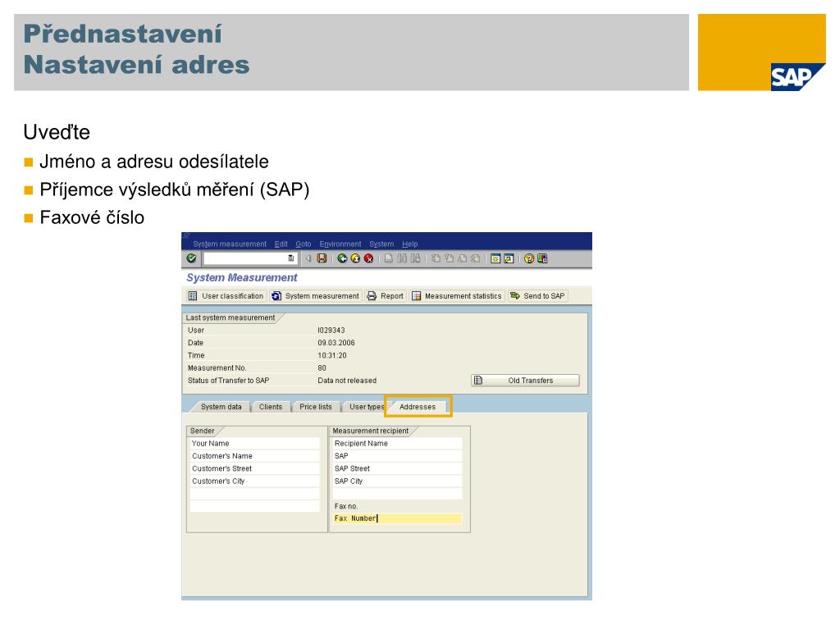This screenshot has width=840, height=630.
Task: Click the Data not released status
Action: tap(347, 381)
